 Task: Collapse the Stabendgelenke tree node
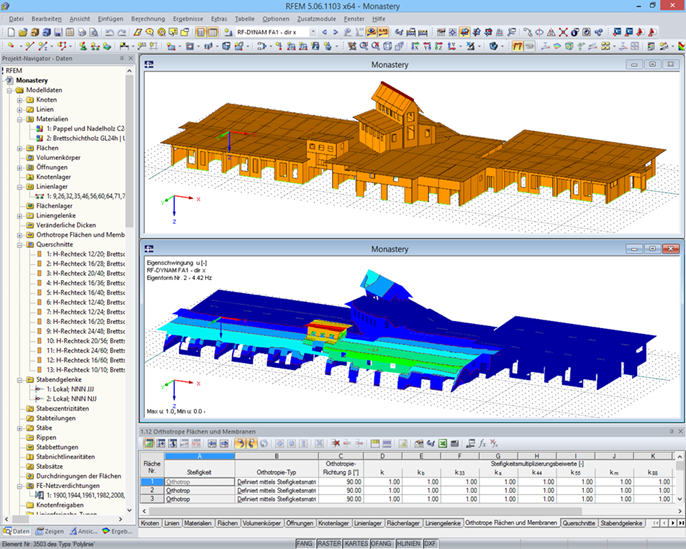20,380
